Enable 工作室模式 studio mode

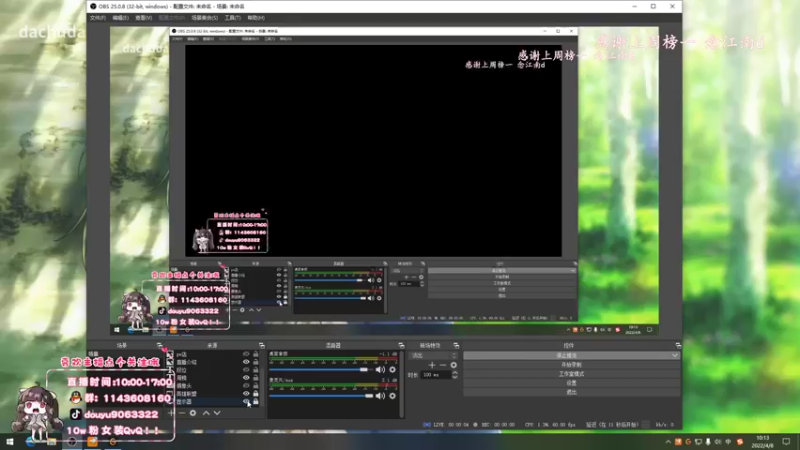(571, 373)
